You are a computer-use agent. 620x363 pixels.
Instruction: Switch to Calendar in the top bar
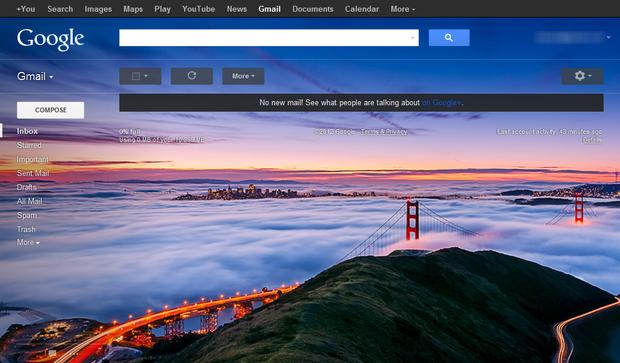point(362,9)
